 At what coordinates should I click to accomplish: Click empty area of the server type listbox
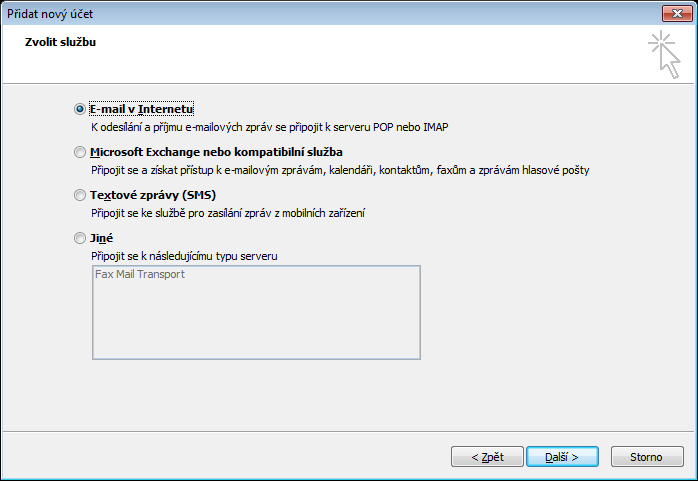pyautogui.click(x=256, y=321)
